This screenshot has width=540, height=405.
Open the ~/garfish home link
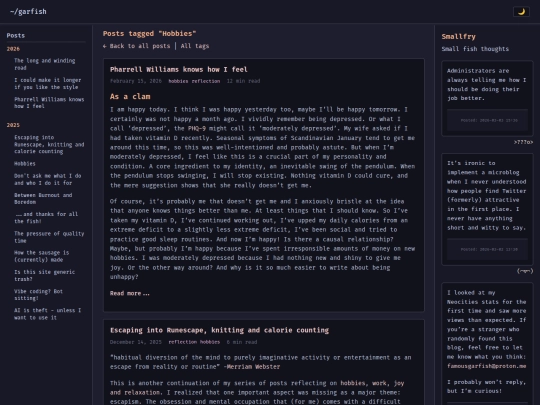pyautogui.click(x=28, y=12)
